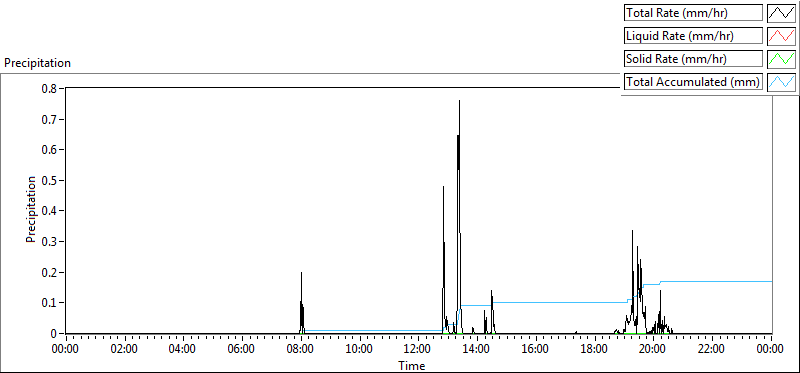Click the Time axis label
800x373 pixels.
point(412,365)
